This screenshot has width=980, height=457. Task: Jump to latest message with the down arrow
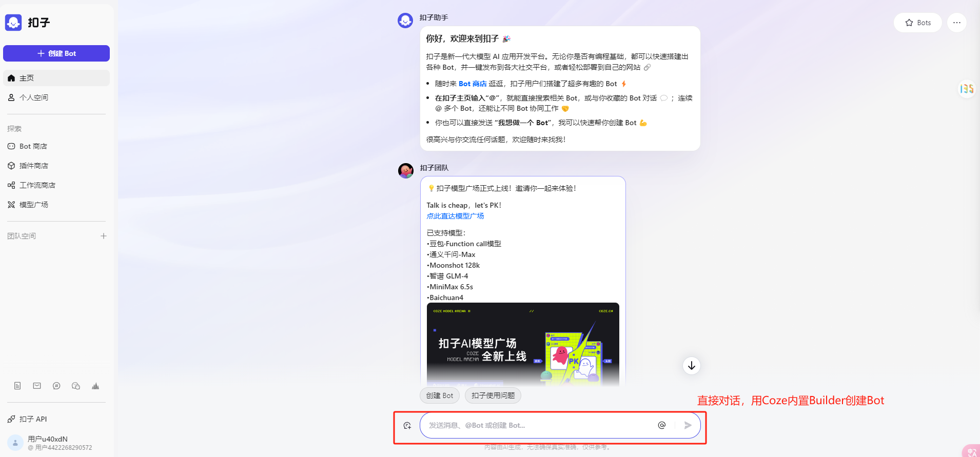coord(692,366)
